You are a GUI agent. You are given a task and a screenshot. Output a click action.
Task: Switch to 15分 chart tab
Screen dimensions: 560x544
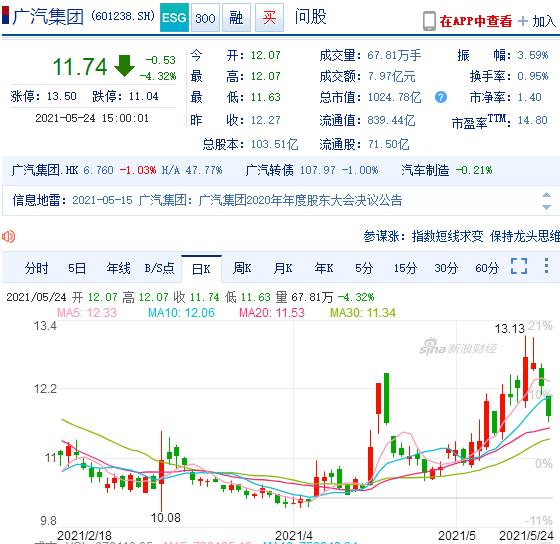click(405, 268)
